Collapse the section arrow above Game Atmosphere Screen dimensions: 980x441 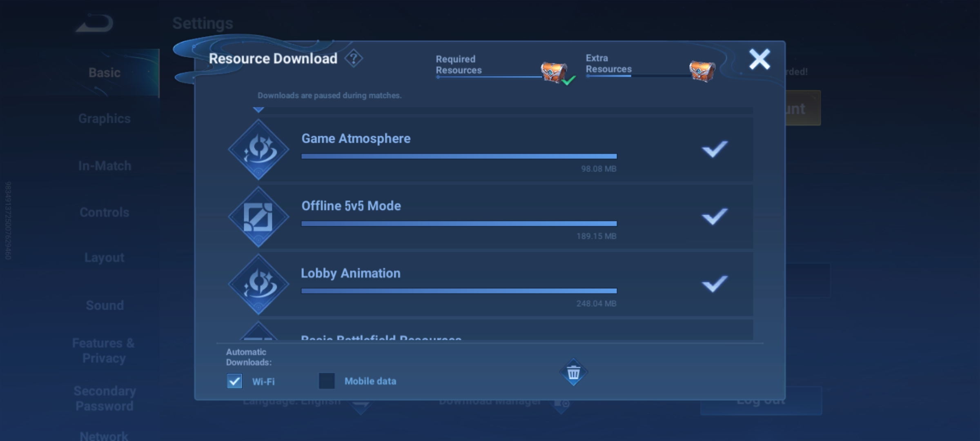pos(258,109)
